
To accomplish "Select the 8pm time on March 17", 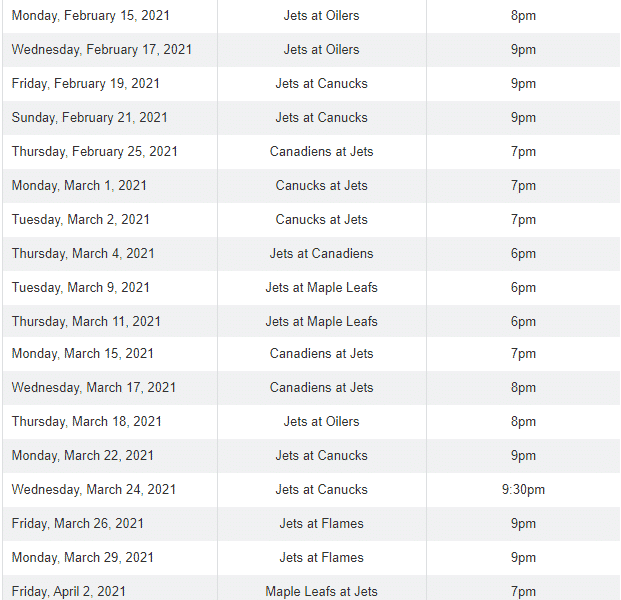I will pyautogui.click(x=523, y=388).
